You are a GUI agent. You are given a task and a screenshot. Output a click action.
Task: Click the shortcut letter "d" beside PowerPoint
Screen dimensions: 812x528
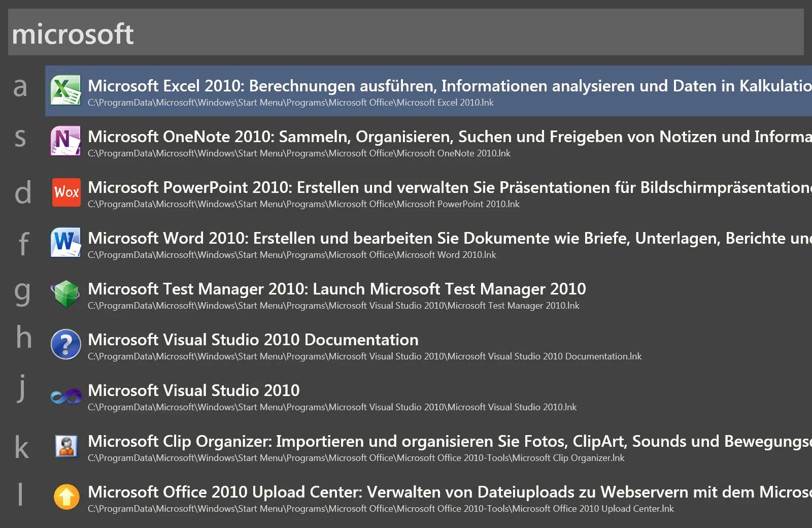[x=23, y=192]
